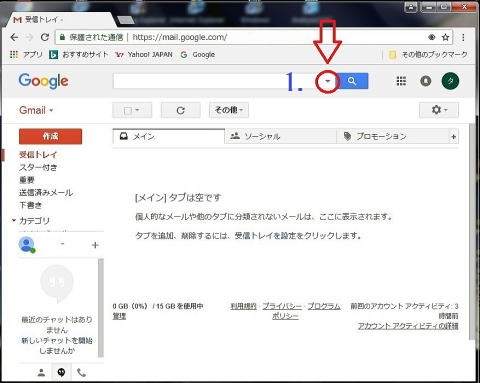Open the Yahoo! JAPAN bookmark
Screen dimensions: 480x383
144,54
